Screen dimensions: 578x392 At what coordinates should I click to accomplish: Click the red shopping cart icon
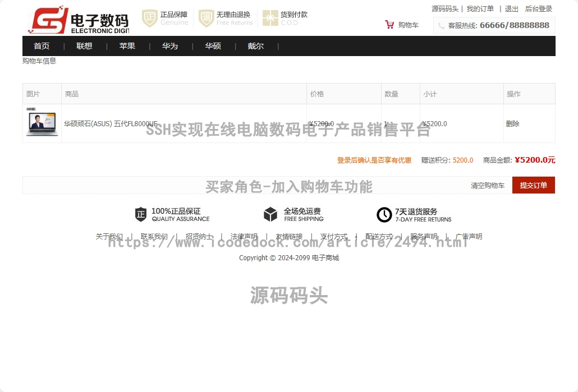click(x=389, y=25)
